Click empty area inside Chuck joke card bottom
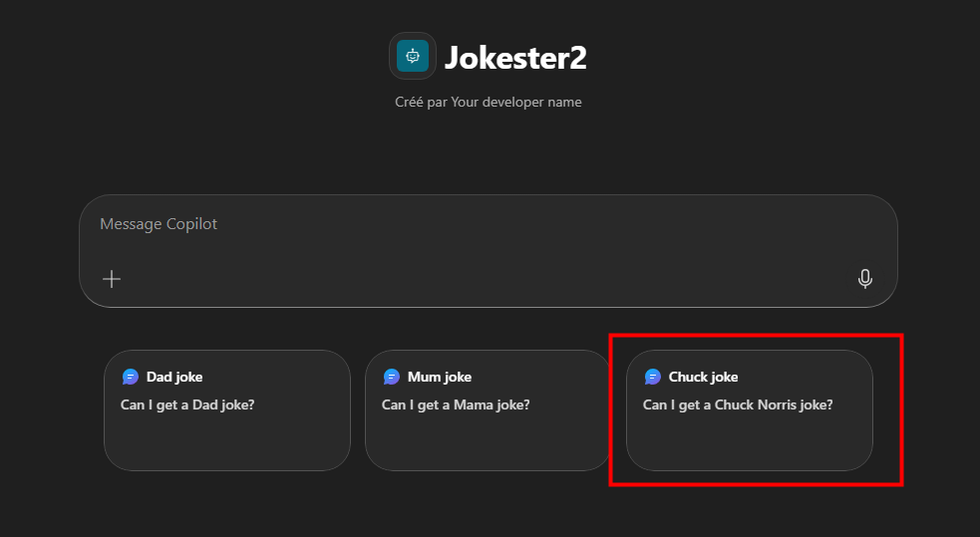This screenshot has width=980, height=537. [x=749, y=445]
